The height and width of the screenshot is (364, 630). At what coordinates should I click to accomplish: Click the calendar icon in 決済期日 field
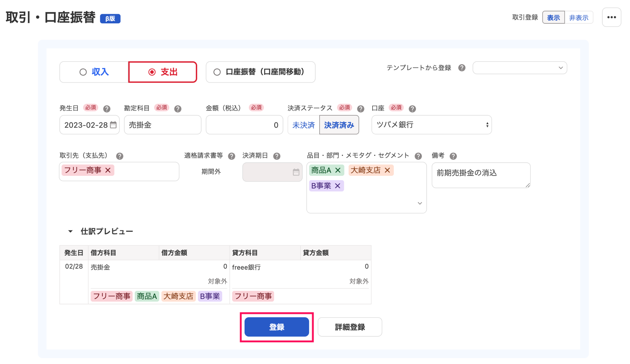(296, 172)
